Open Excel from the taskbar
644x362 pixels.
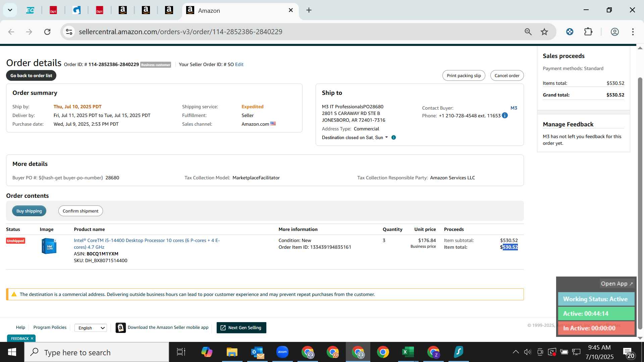click(x=408, y=352)
